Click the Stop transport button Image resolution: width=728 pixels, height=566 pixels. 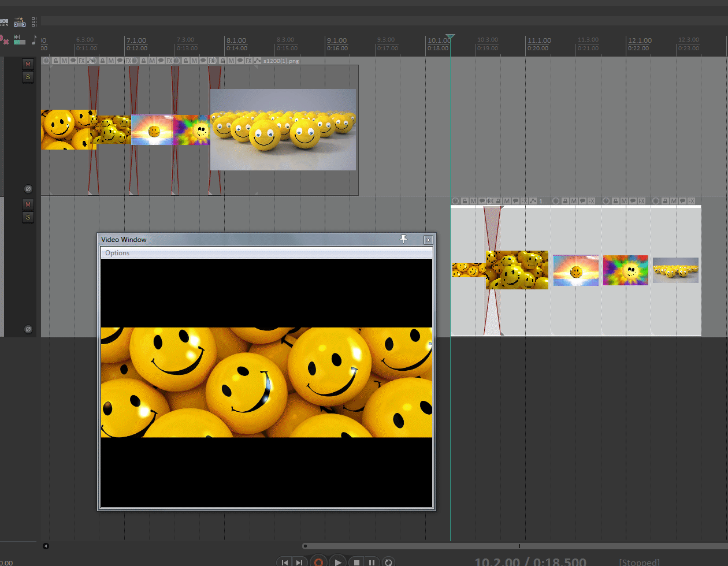[357, 562]
